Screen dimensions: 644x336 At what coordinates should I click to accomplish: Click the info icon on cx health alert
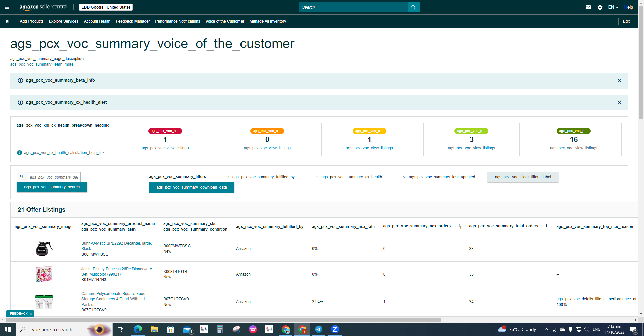(20, 102)
